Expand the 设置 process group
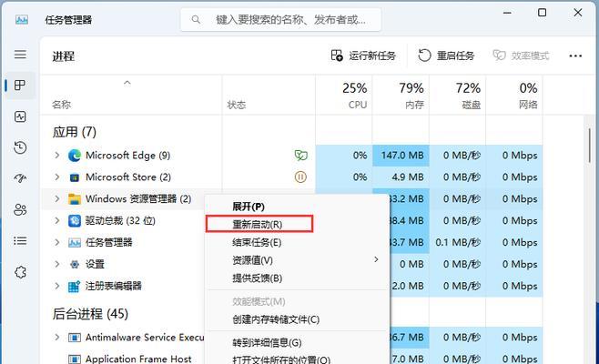The image size is (599, 364). point(57,264)
